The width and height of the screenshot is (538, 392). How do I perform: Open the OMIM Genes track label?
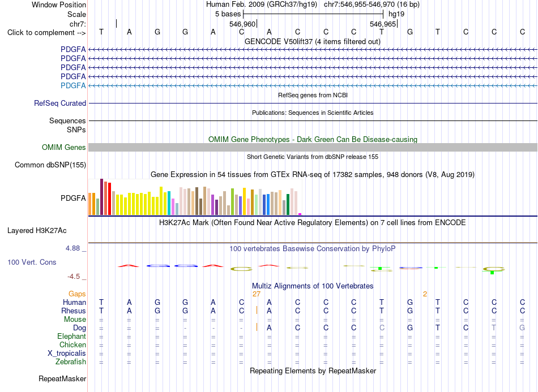[x=63, y=147]
